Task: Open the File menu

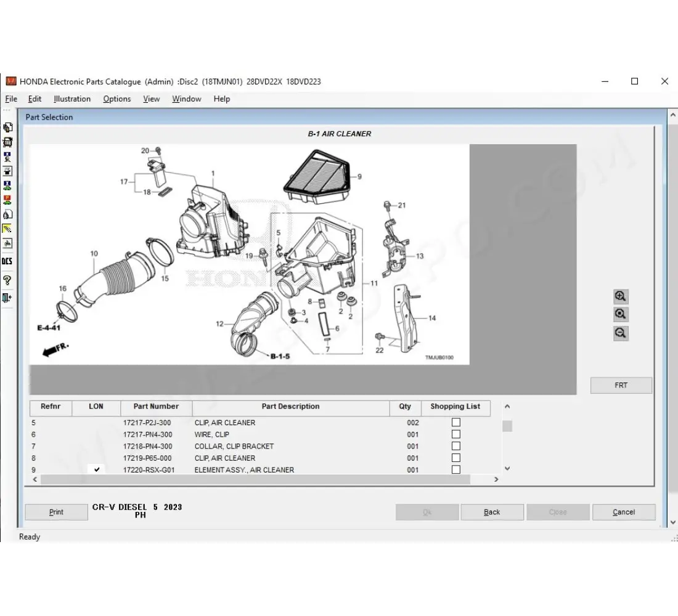Action: [11, 99]
